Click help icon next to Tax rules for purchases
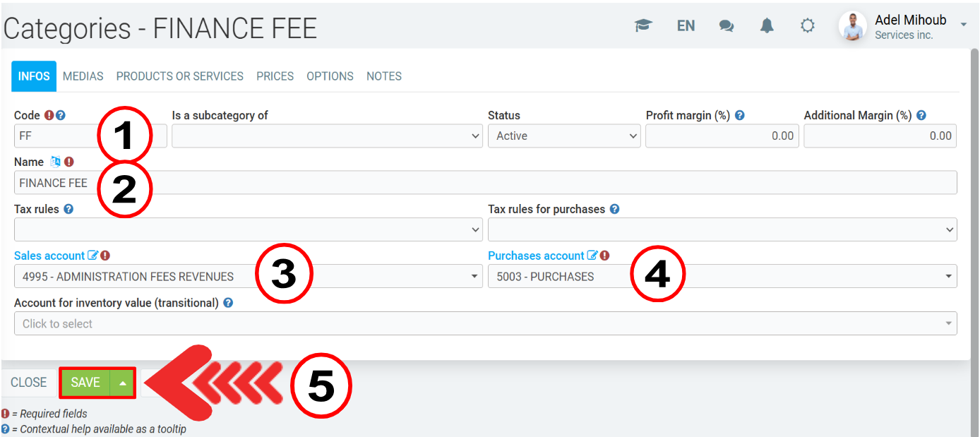 pos(614,209)
